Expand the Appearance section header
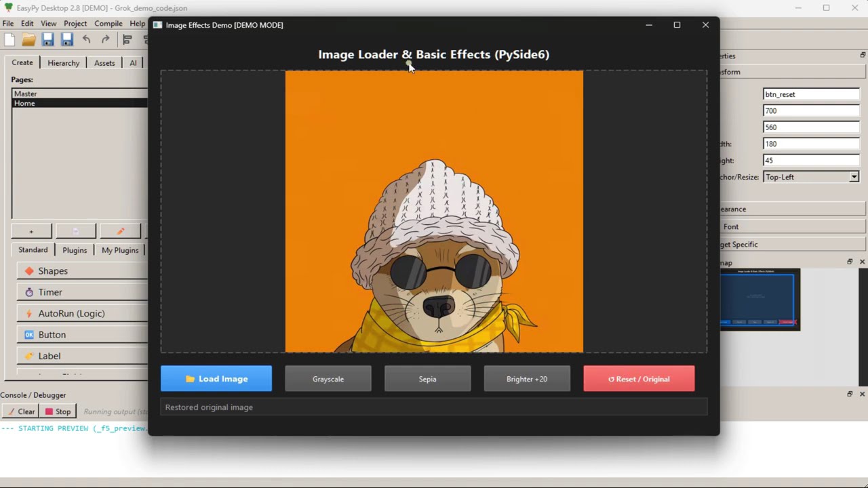Screen dimensions: 868x488 (793, 209)
